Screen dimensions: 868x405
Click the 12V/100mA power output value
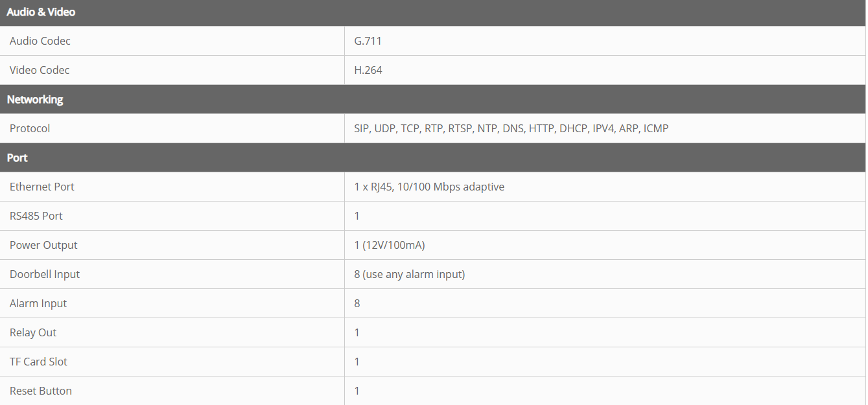pyautogui.click(x=390, y=245)
